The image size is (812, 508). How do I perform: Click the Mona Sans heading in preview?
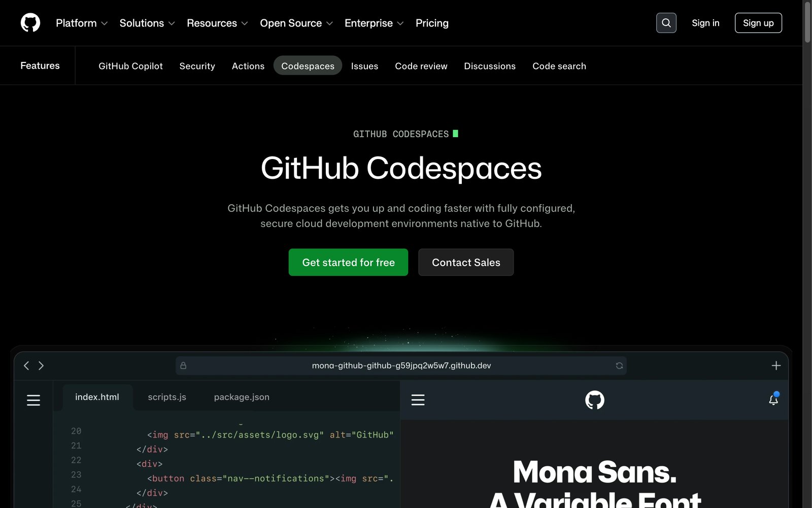[x=595, y=472]
